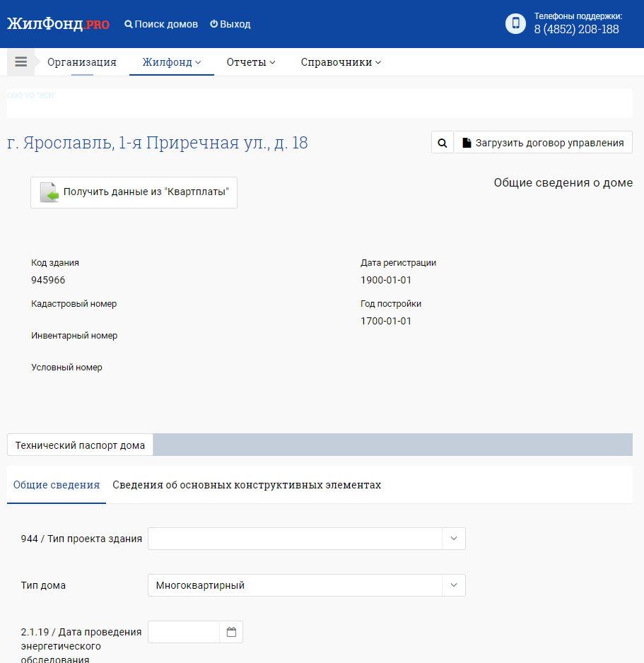Click the green arrow Квартплата import icon
This screenshot has width=644, height=663.
click(49, 192)
